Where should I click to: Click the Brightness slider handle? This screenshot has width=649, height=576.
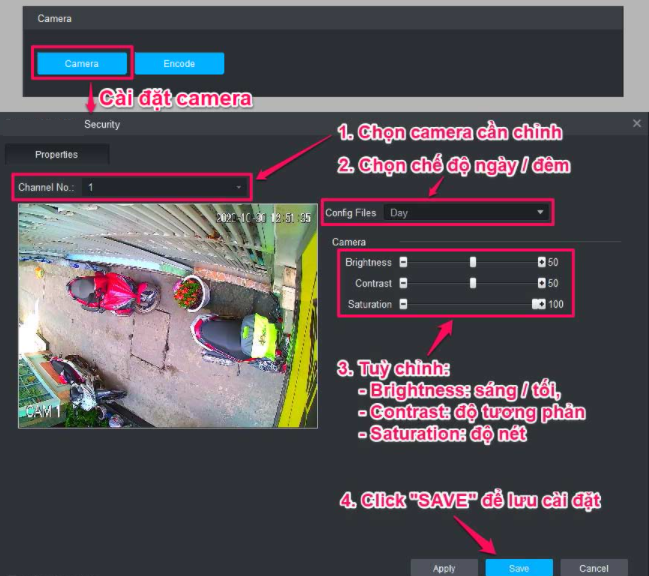tap(473, 262)
